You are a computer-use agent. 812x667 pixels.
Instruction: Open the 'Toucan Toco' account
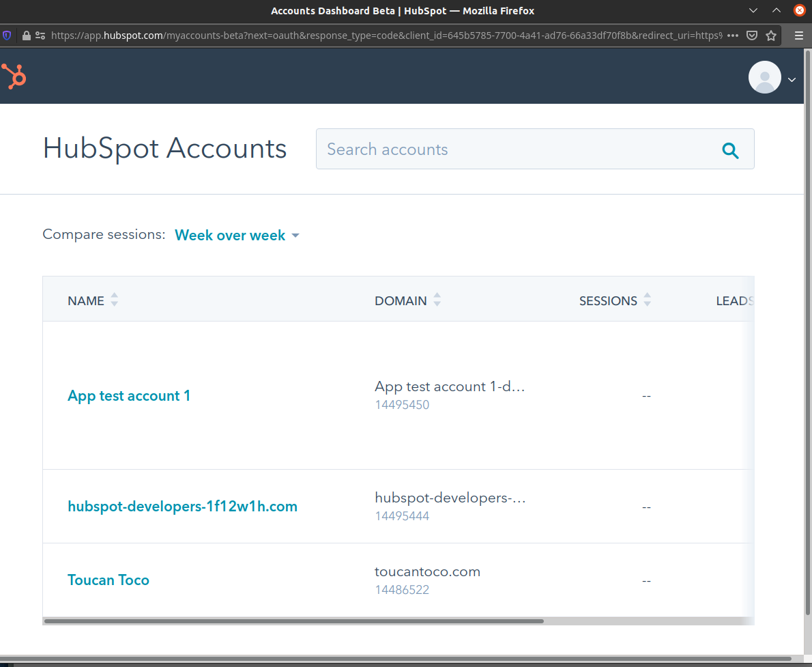pyautogui.click(x=108, y=580)
